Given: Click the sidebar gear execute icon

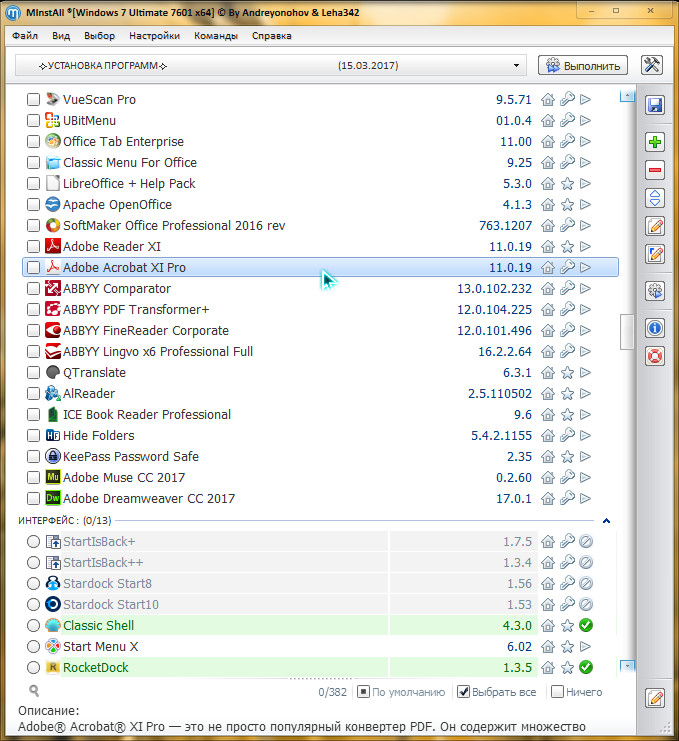Looking at the screenshot, I should pos(655,291).
